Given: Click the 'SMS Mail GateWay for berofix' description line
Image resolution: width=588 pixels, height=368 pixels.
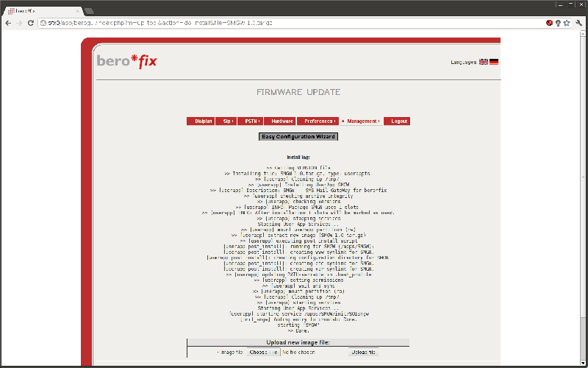Looking at the screenshot, I should pyautogui.click(x=298, y=191).
